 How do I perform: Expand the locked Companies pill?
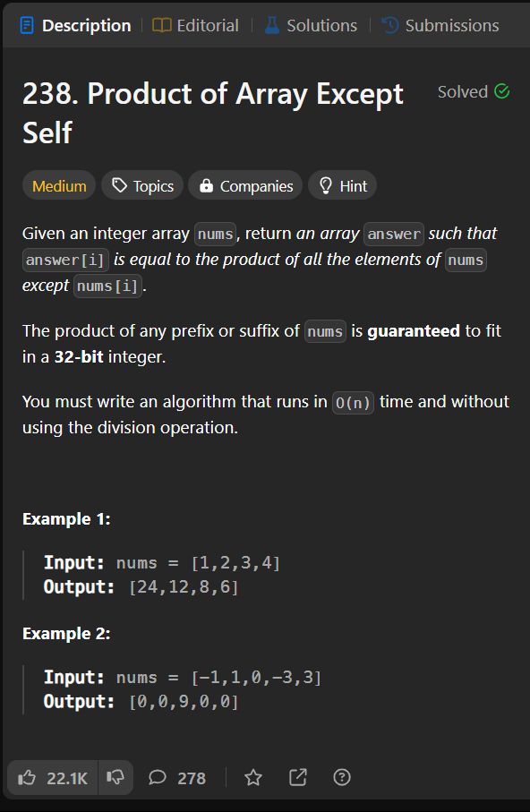245,185
